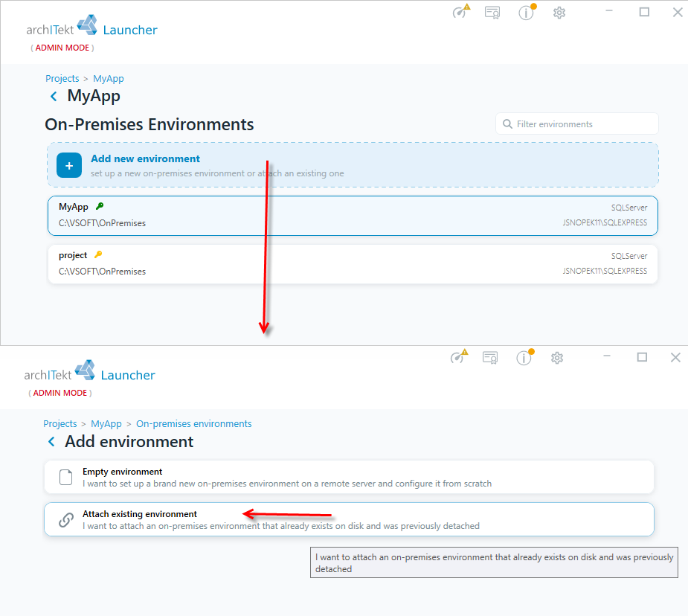The image size is (688, 616).
Task: Click the info icon in On-Premises Environments window
Action: pyautogui.click(x=527, y=13)
